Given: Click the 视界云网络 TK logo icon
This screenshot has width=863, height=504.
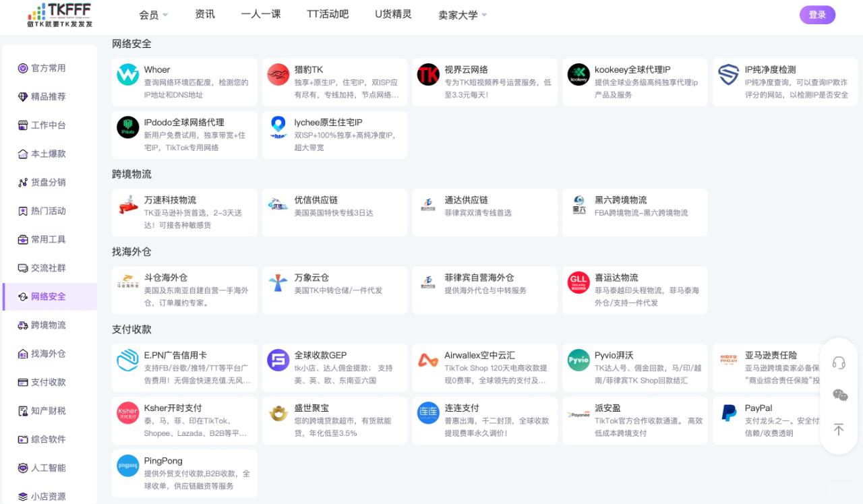Looking at the screenshot, I should [x=428, y=75].
